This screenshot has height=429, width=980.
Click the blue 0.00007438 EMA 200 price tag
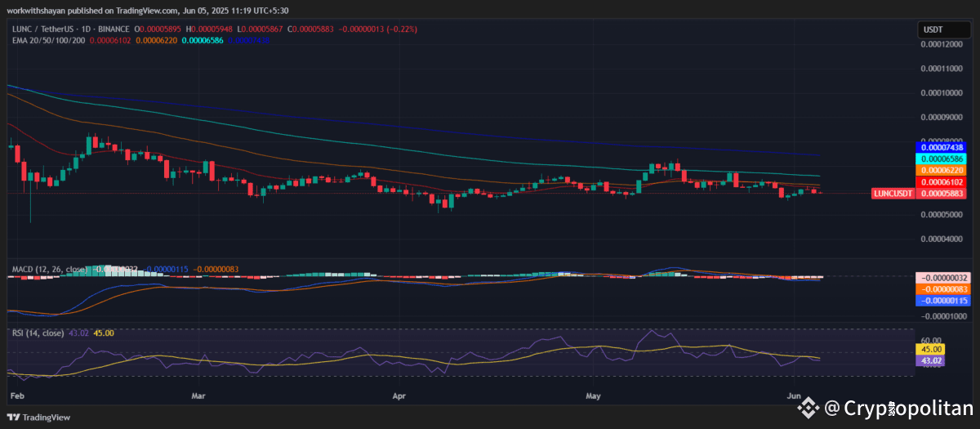click(942, 147)
